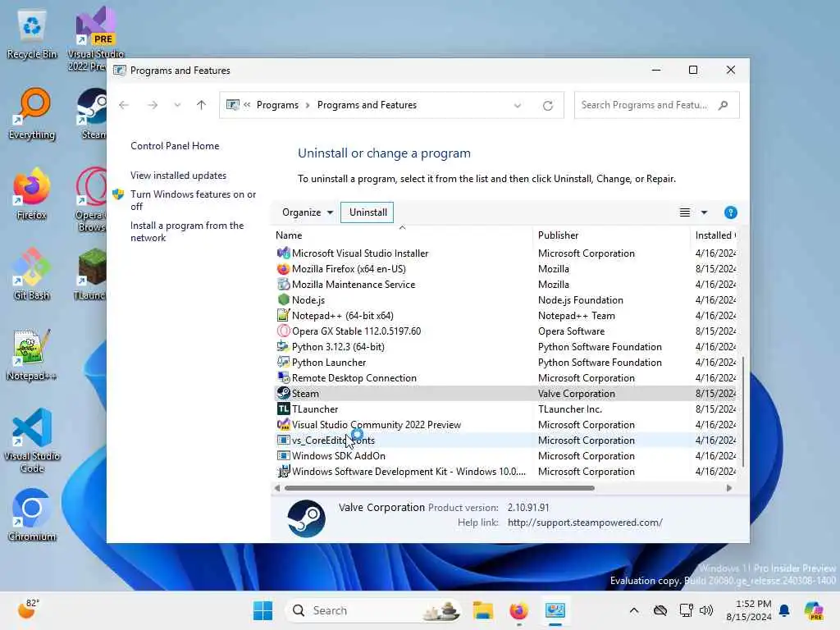Launch the Firefox desktop shortcut
The image size is (840, 630).
tap(32, 194)
